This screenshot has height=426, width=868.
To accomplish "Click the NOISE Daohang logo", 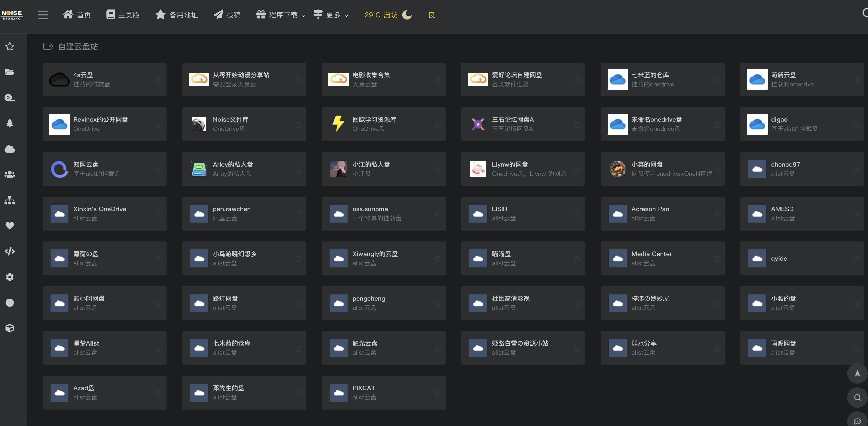I will click(12, 15).
